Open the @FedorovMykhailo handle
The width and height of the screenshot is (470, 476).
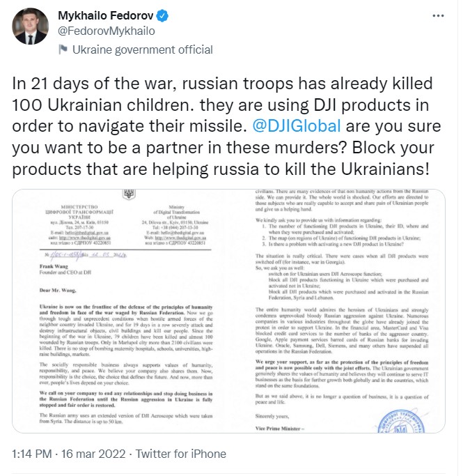(x=100, y=31)
